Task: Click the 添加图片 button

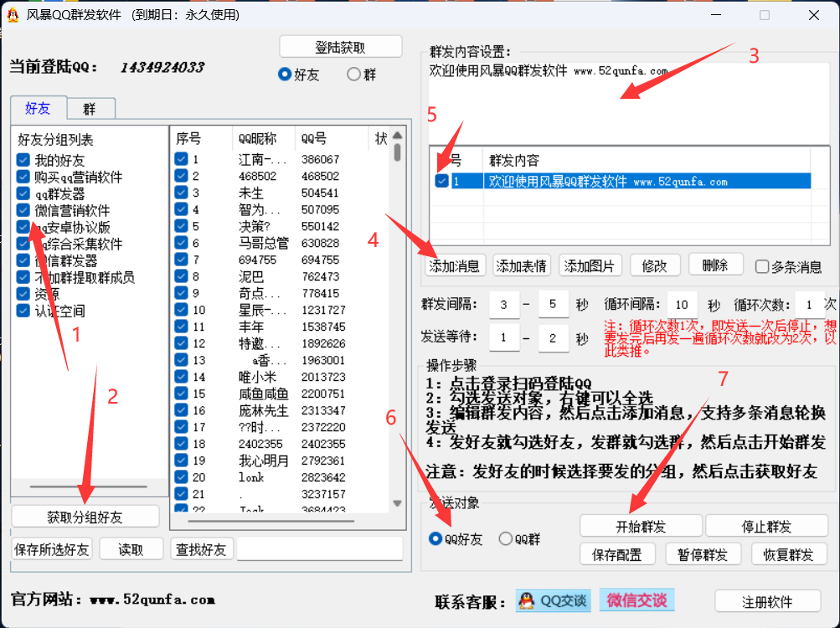Action: coord(589,265)
